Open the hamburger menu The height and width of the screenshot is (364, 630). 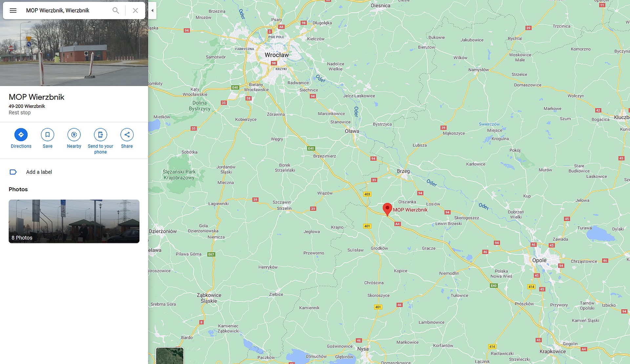tap(13, 10)
